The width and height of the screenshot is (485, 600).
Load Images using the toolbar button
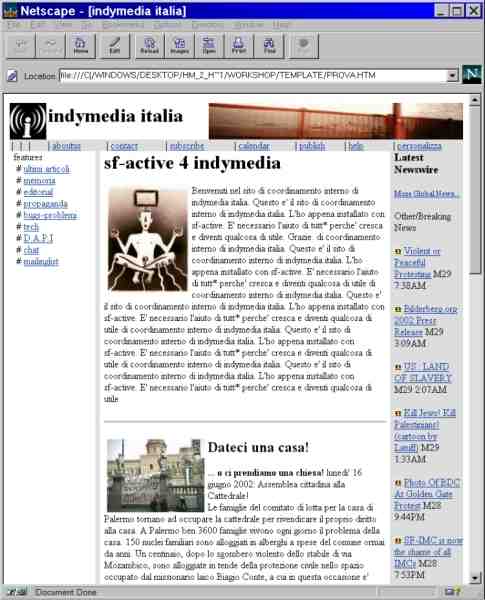[179, 46]
